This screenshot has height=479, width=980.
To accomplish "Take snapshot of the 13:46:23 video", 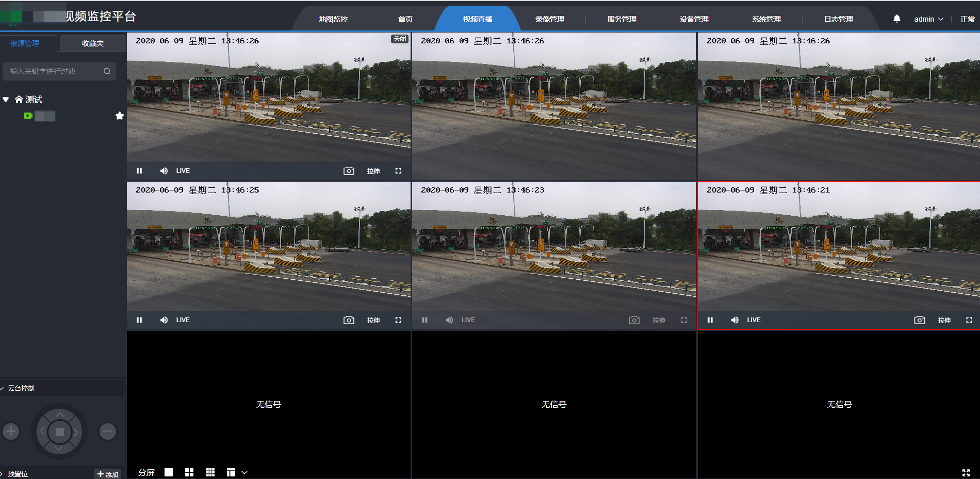I will pos(634,320).
